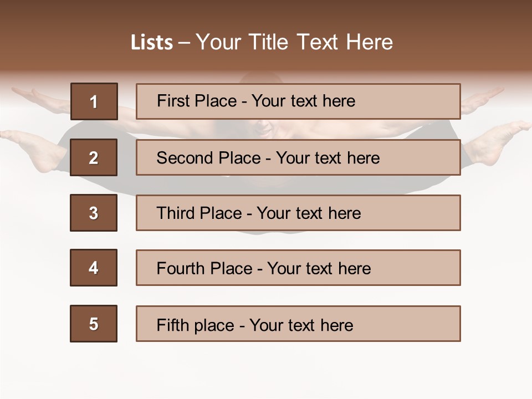
Task: Click the number 5 square
Action: (x=94, y=324)
